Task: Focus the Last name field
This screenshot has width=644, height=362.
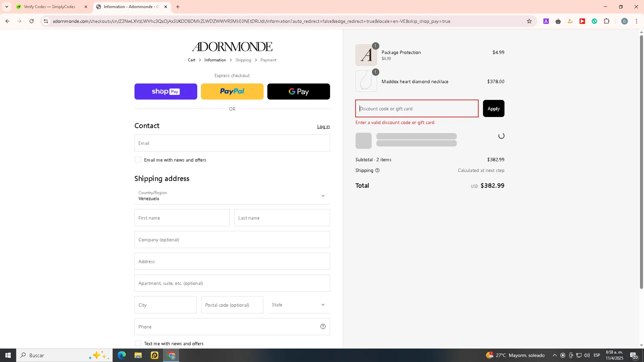Action: pyautogui.click(x=282, y=218)
